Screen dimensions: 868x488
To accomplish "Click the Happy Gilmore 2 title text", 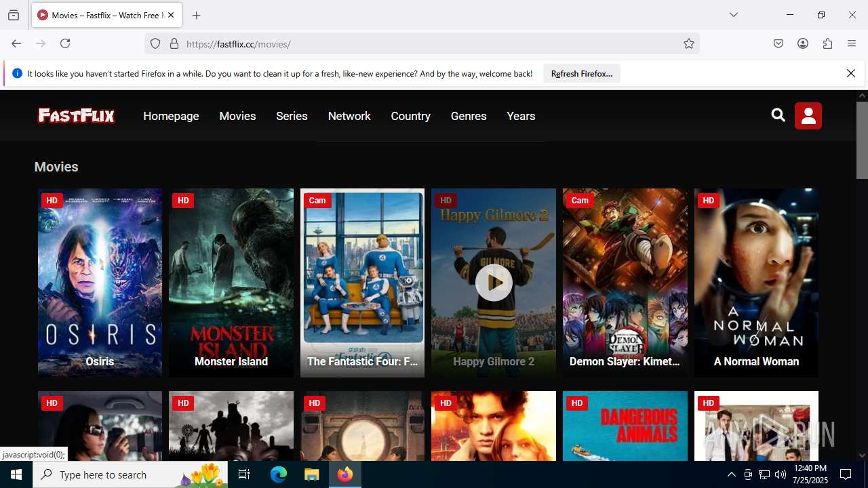I will tap(494, 361).
